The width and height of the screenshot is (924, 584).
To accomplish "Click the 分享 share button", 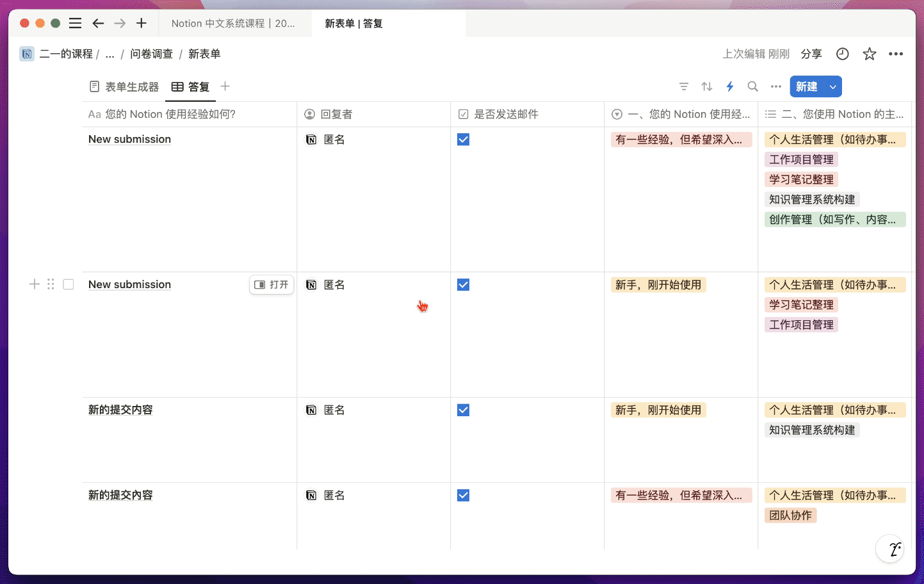I will pyautogui.click(x=811, y=54).
